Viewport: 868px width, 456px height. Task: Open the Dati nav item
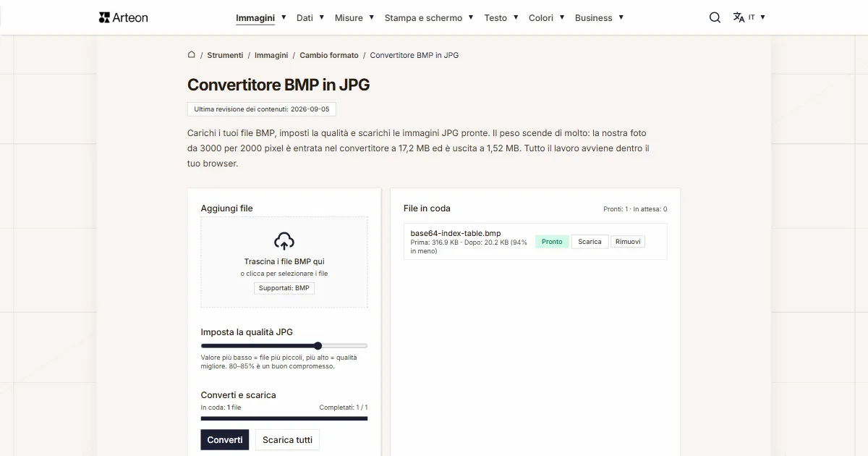pyautogui.click(x=305, y=18)
